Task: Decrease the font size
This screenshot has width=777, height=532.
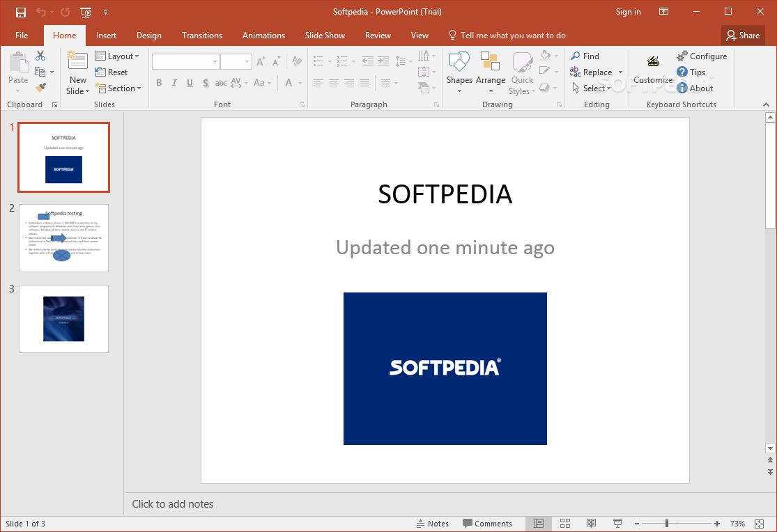Action: 277,61
